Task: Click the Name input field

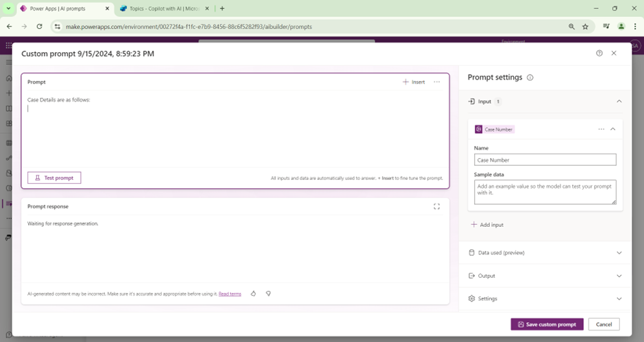Action: (x=545, y=160)
